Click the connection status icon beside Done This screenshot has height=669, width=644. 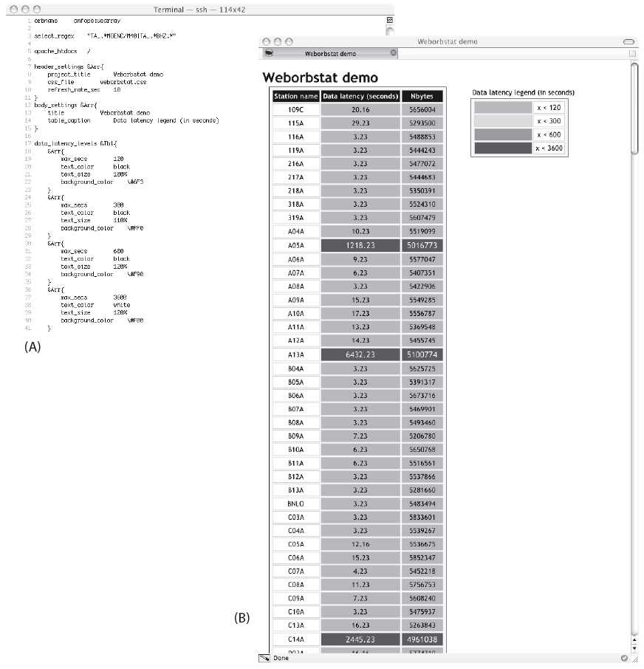(264, 658)
